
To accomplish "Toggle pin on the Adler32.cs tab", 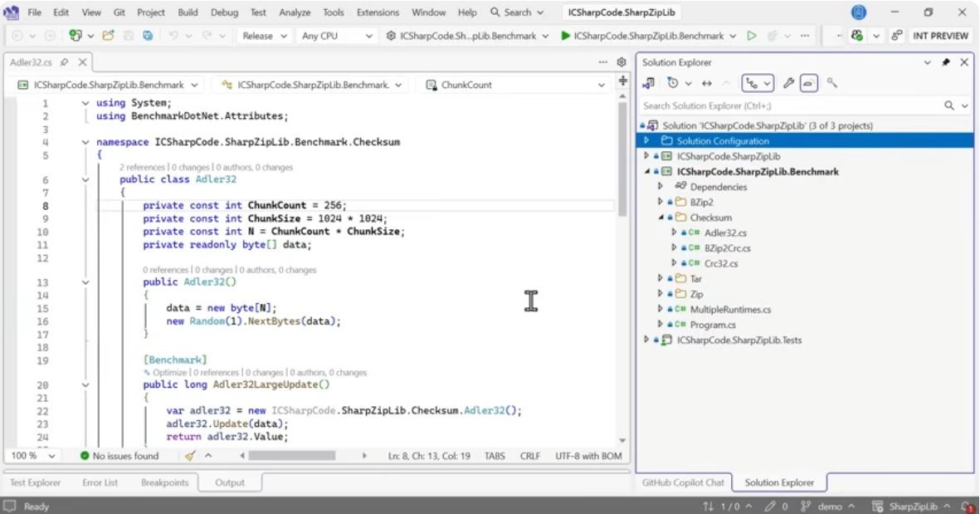I will pos(64,62).
